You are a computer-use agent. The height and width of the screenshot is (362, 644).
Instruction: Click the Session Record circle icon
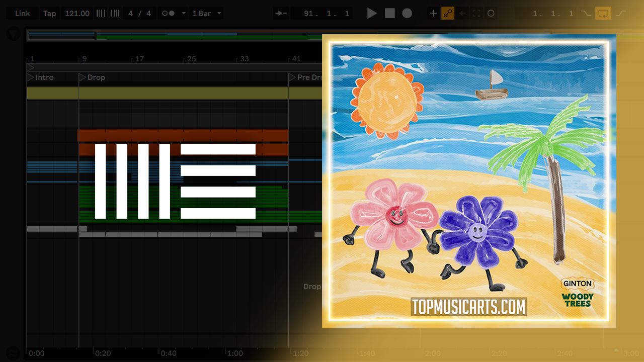[491, 14]
